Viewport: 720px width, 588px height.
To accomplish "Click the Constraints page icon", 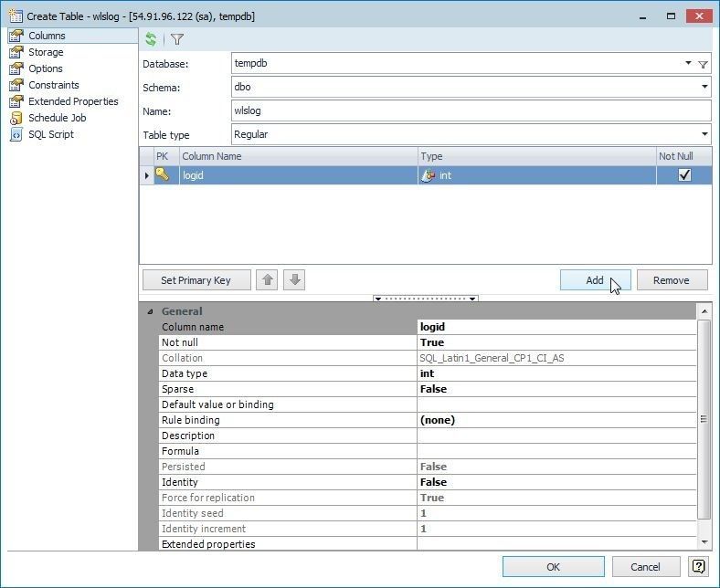I will point(16,85).
